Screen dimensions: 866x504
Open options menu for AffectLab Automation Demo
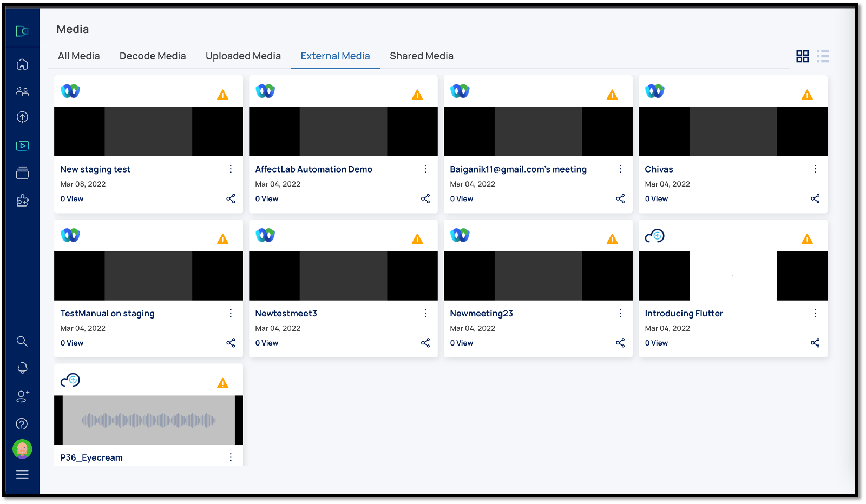coord(425,169)
